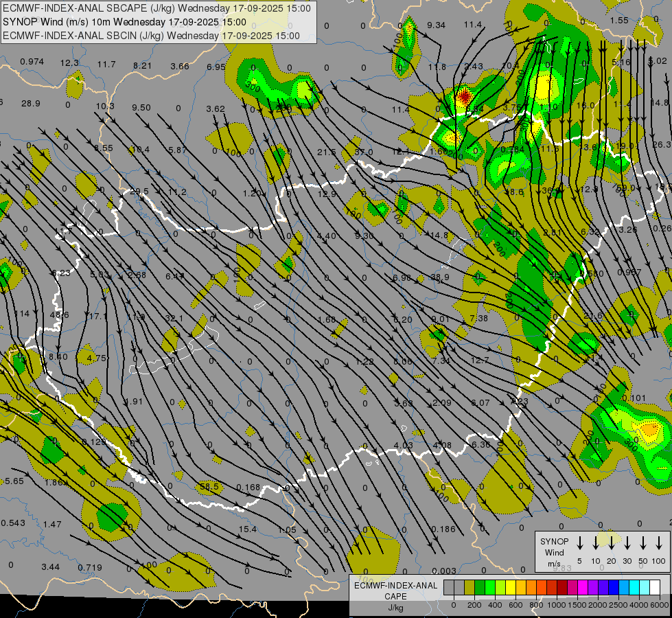
Task: Select the 50 m/s wind arrow icon
Action: tap(643, 542)
